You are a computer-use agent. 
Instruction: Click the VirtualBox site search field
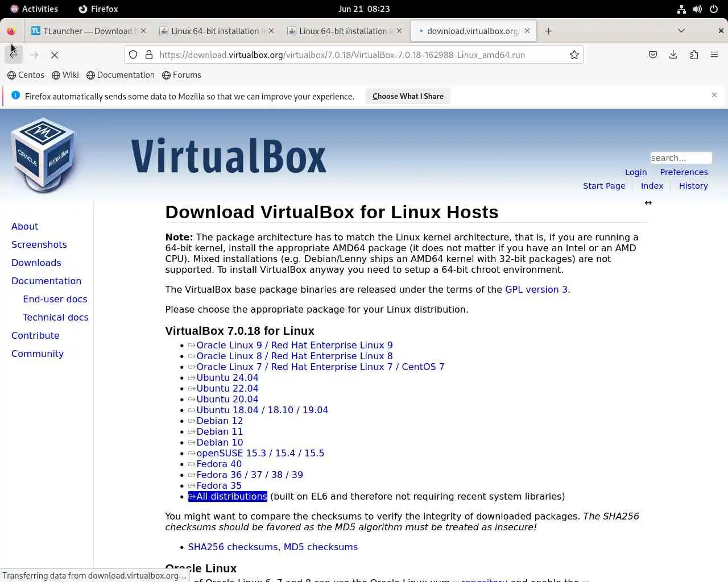(x=681, y=158)
